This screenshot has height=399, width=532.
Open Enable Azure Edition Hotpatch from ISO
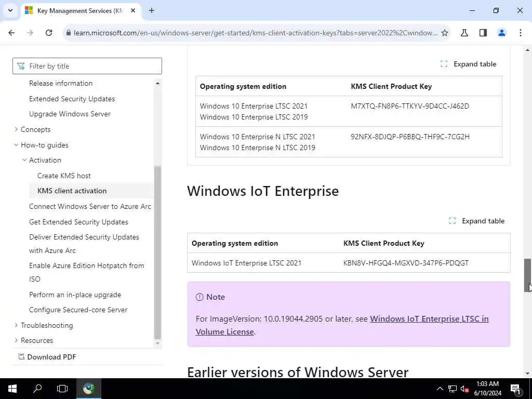pos(87,272)
